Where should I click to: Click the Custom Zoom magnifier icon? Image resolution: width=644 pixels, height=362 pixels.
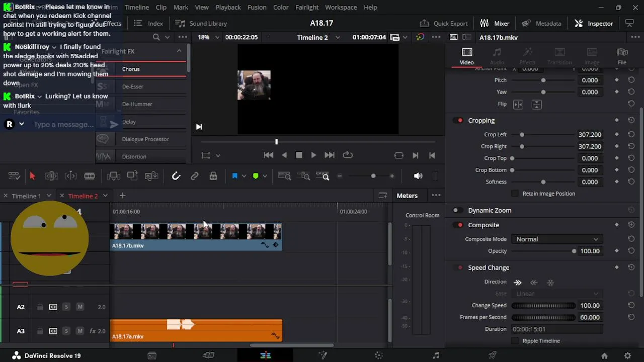coord(323,176)
